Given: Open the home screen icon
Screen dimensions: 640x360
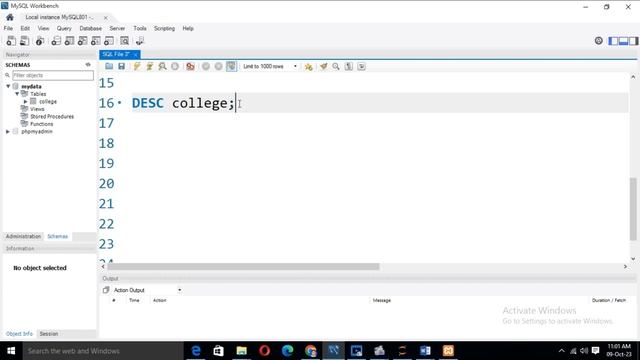Looking at the screenshot, I should pos(10,17).
